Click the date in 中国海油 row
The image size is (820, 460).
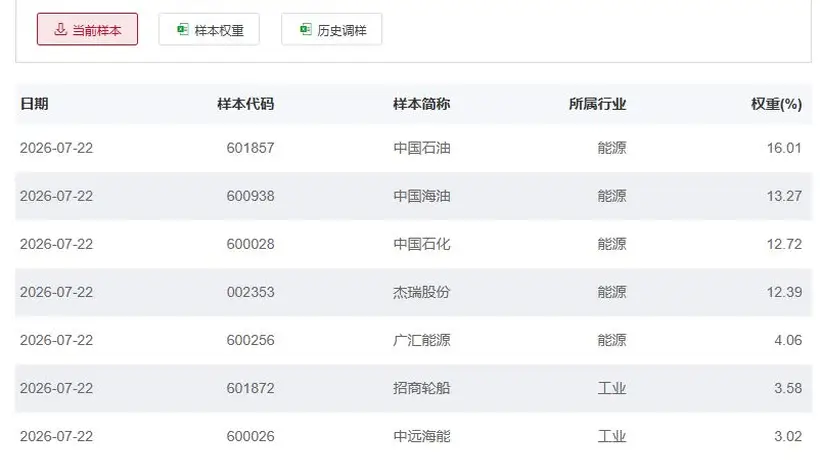click(56, 196)
